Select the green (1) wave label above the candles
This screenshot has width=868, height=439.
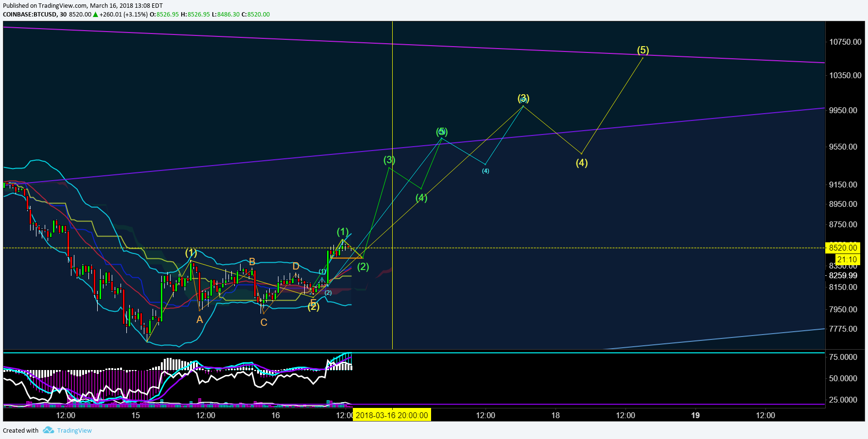point(343,232)
